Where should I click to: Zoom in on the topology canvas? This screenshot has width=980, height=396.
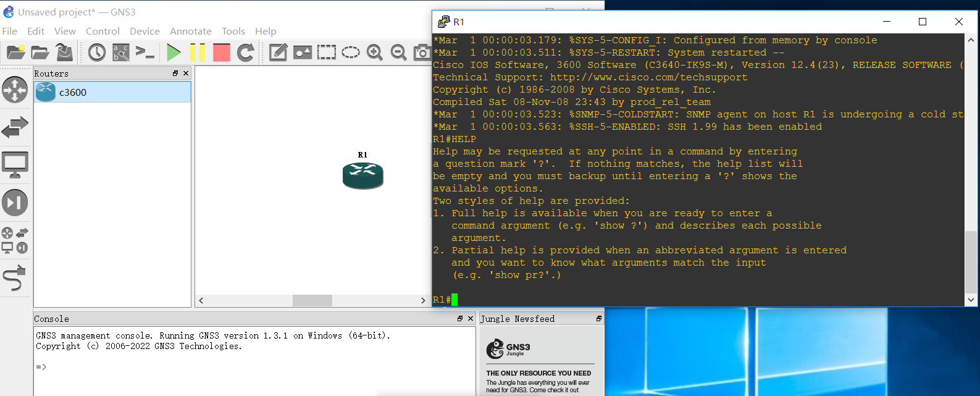pyautogui.click(x=375, y=53)
